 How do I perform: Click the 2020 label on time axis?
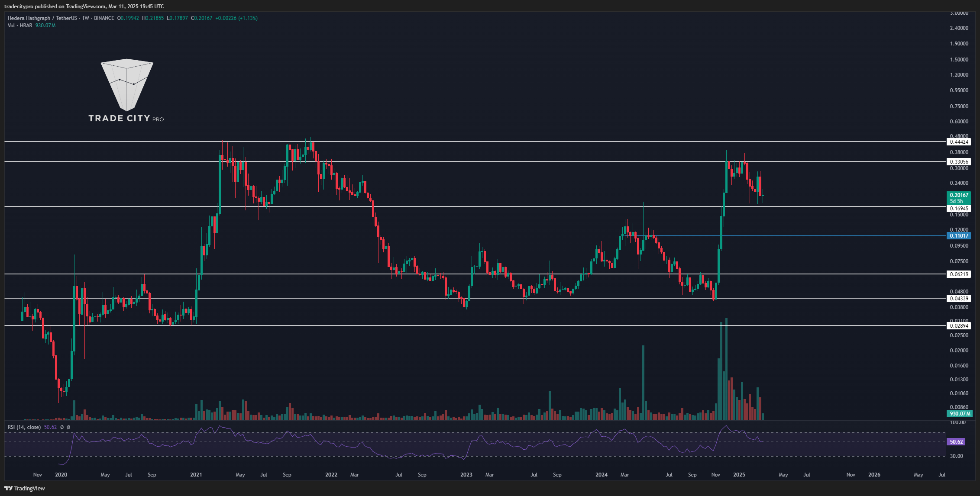(x=61, y=475)
